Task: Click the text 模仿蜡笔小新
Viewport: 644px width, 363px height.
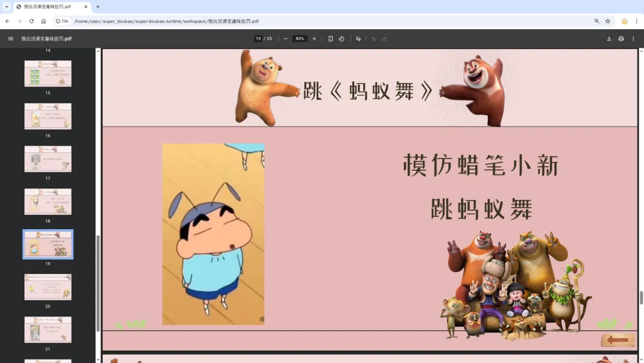Action: click(x=481, y=165)
